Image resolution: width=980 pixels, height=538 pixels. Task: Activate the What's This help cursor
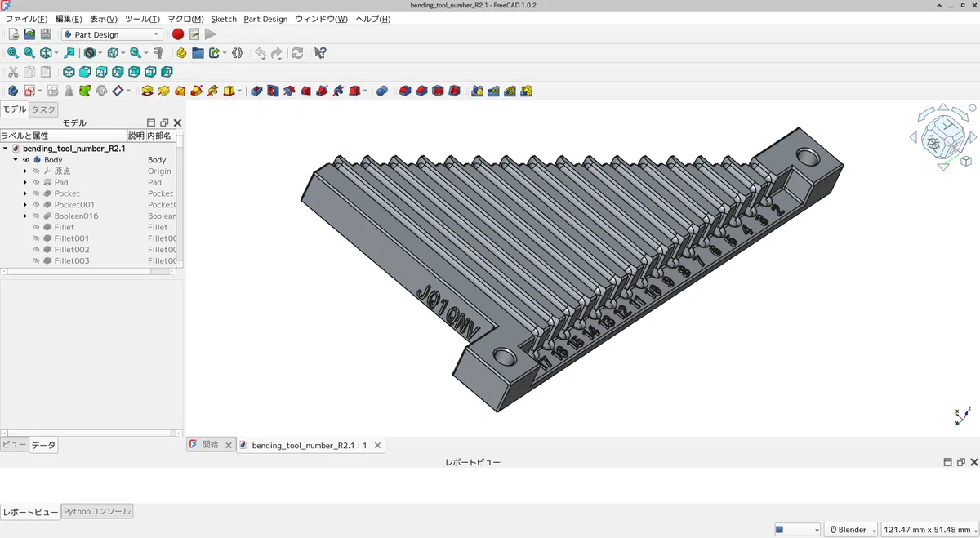(320, 53)
